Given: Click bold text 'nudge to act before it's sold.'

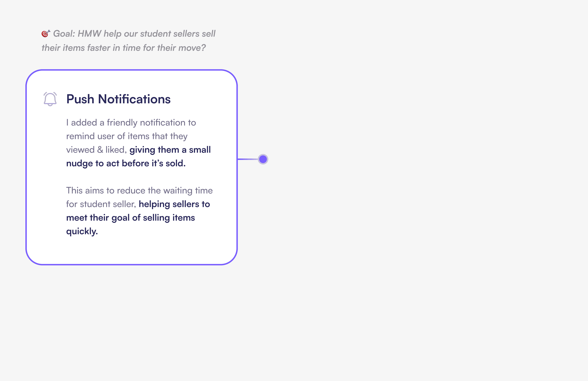Looking at the screenshot, I should click(x=126, y=163).
